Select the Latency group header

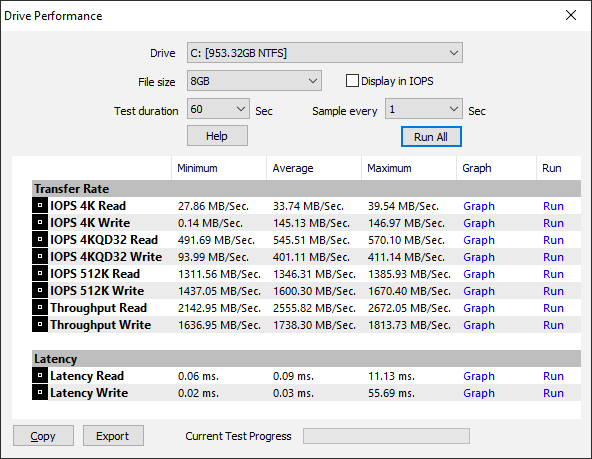pyautogui.click(x=306, y=359)
